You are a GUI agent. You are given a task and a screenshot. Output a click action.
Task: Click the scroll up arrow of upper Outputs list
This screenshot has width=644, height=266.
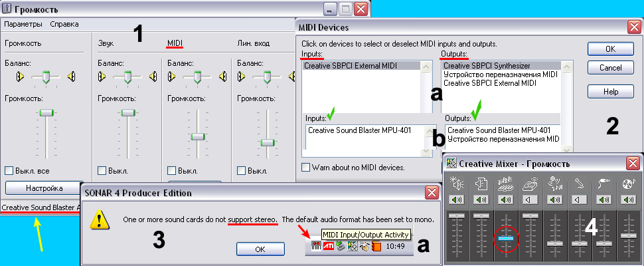click(x=566, y=66)
